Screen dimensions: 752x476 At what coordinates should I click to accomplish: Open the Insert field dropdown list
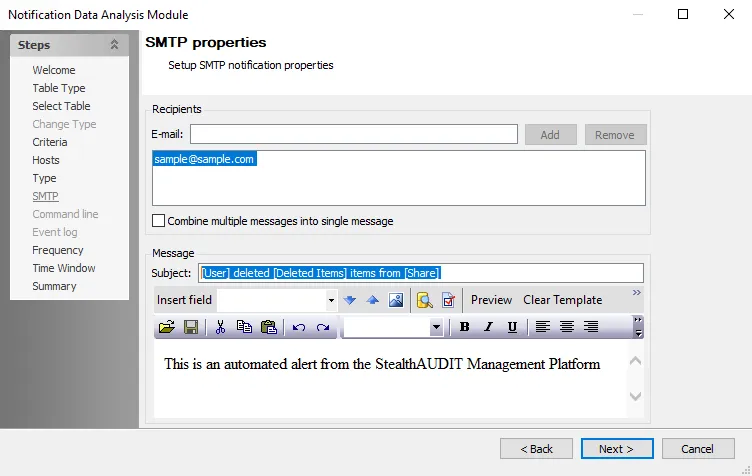(x=331, y=301)
